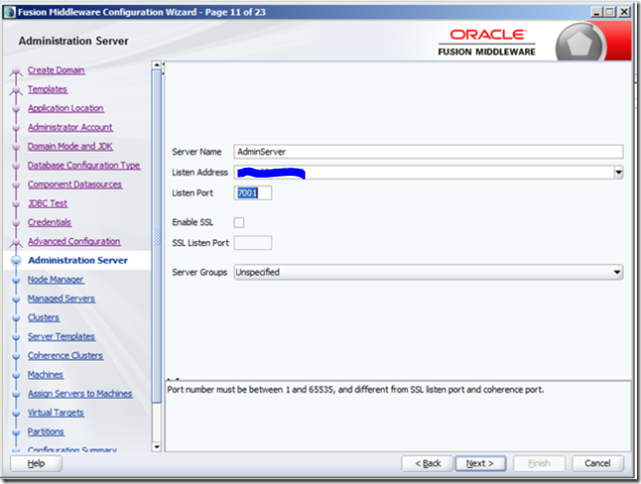
Task: Jump to Virtual Targets step
Action: pyautogui.click(x=56, y=412)
